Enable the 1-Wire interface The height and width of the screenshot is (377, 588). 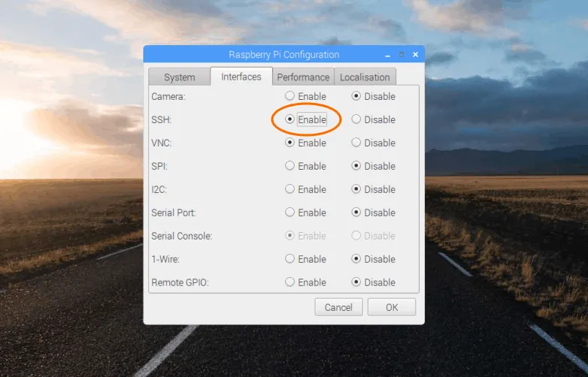305,258
